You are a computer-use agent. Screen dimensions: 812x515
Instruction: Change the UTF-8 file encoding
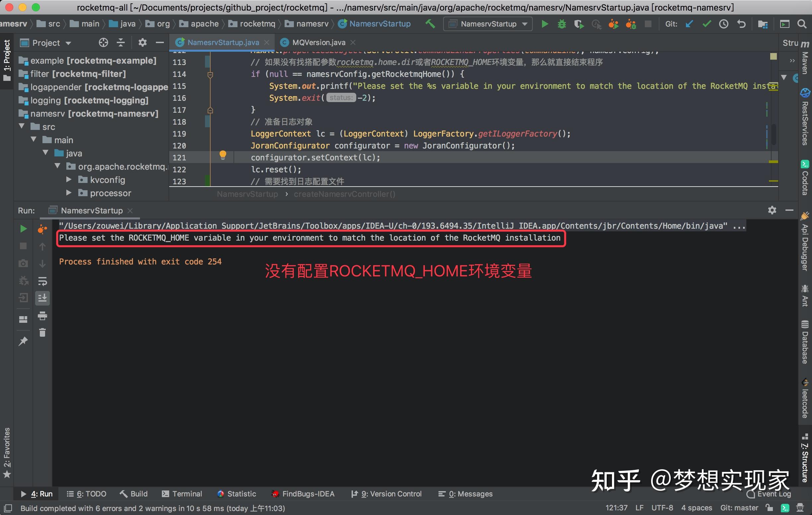pos(662,508)
